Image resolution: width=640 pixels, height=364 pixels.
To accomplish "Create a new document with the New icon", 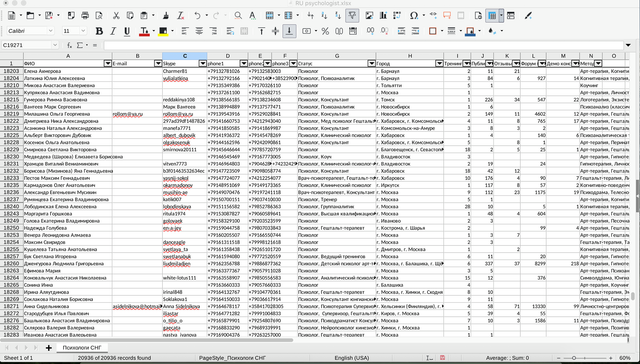I will click(x=11, y=16).
